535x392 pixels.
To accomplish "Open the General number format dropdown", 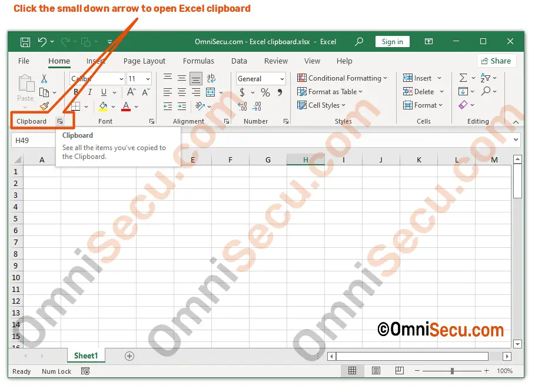I will (282, 79).
